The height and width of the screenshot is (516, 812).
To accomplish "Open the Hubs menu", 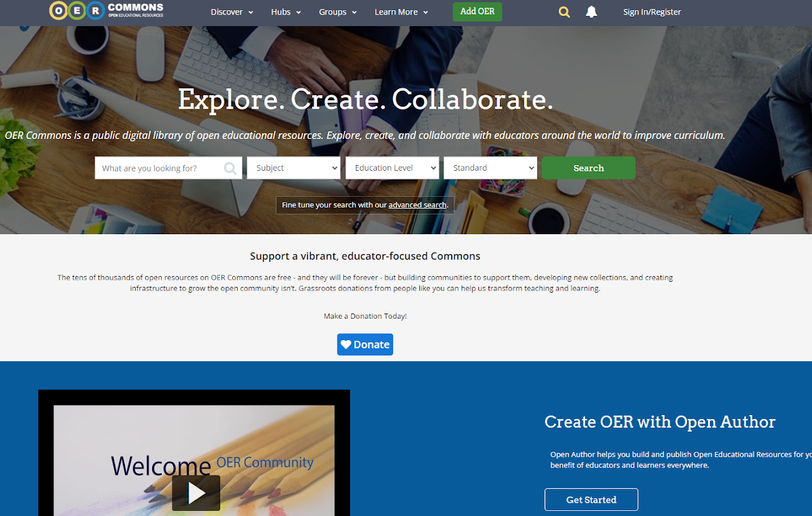I will 285,12.
